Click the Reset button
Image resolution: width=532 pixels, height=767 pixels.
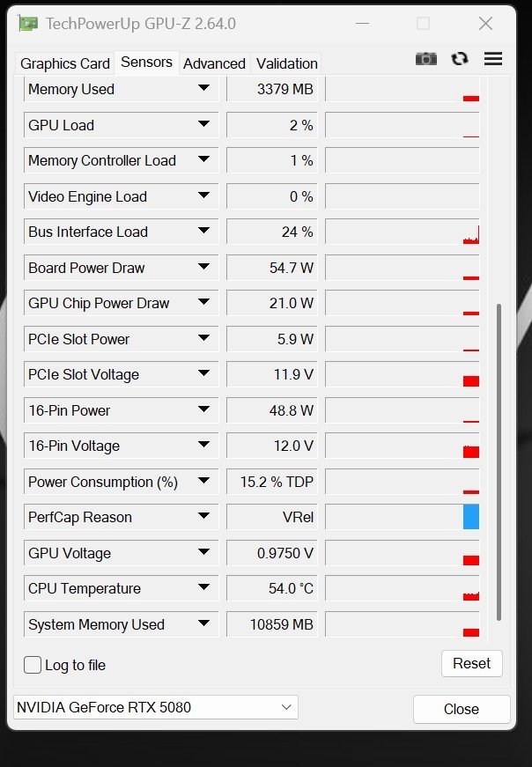point(472,663)
